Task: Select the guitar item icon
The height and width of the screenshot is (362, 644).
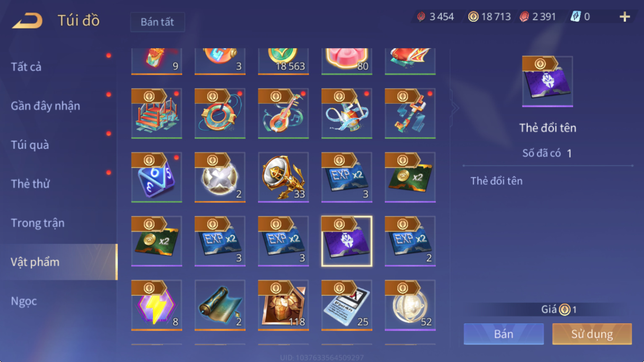Action: pyautogui.click(x=283, y=113)
